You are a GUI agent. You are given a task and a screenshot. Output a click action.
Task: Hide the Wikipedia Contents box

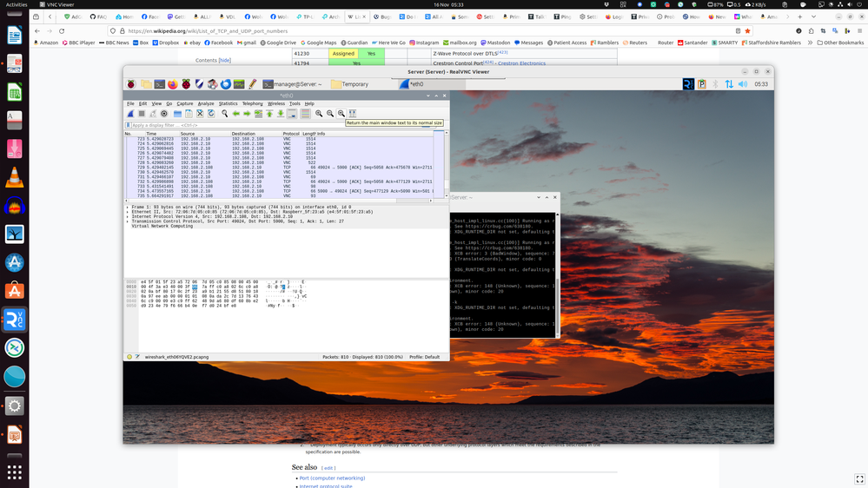pyautogui.click(x=224, y=60)
